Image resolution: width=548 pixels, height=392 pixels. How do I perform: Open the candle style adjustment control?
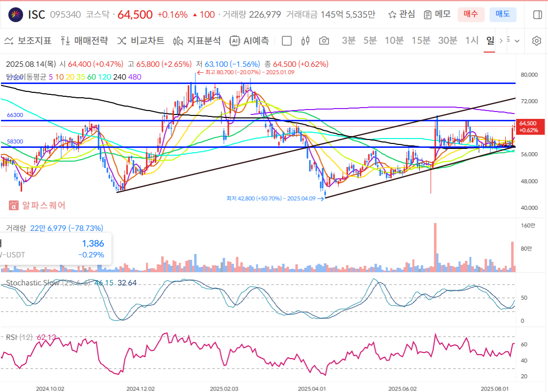[x=306, y=41]
